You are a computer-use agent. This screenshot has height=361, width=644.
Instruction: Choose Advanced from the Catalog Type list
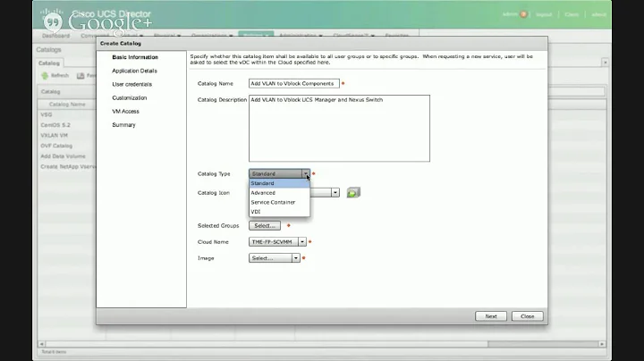tap(279, 193)
